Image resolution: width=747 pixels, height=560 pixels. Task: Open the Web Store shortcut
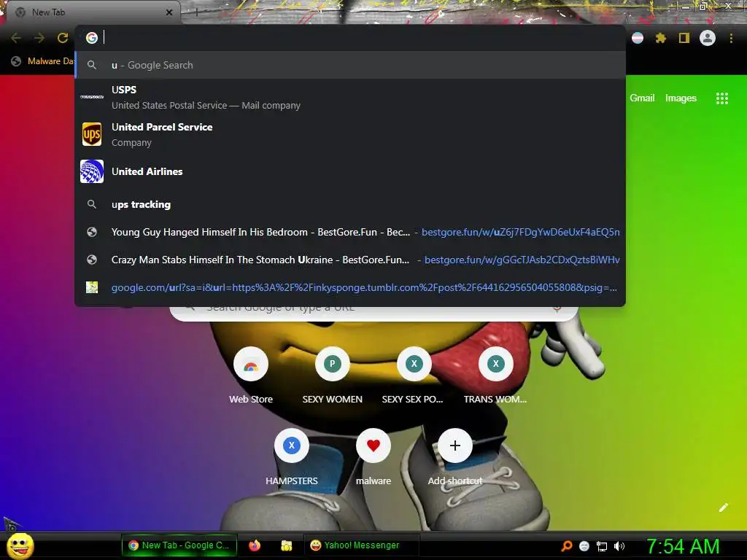pyautogui.click(x=251, y=376)
